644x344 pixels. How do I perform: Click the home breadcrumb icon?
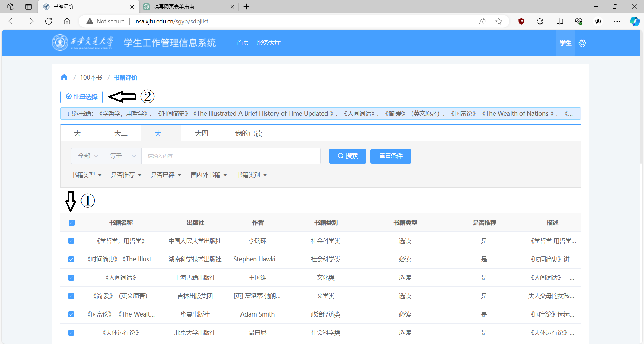pyautogui.click(x=64, y=77)
